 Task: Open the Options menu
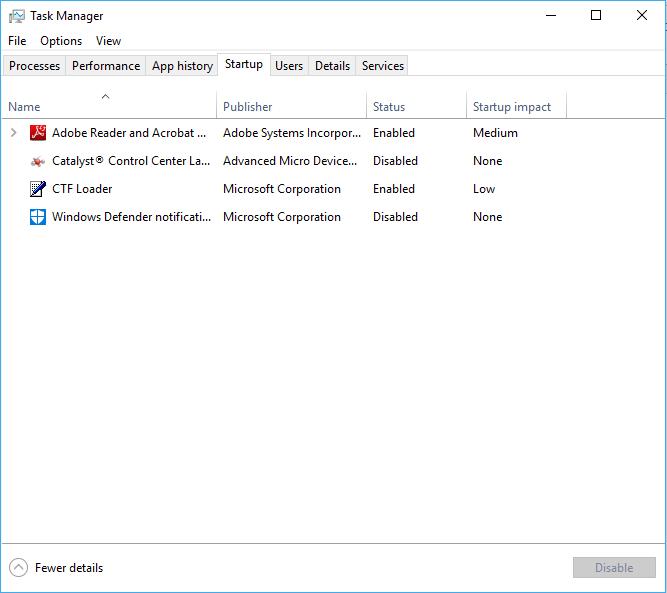[61, 41]
